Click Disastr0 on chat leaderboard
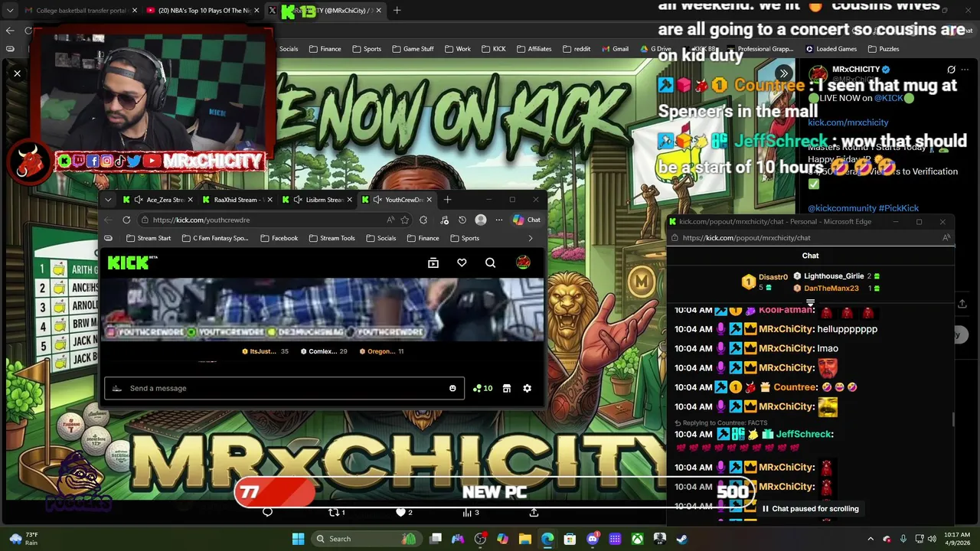980x551 pixels. (773, 277)
